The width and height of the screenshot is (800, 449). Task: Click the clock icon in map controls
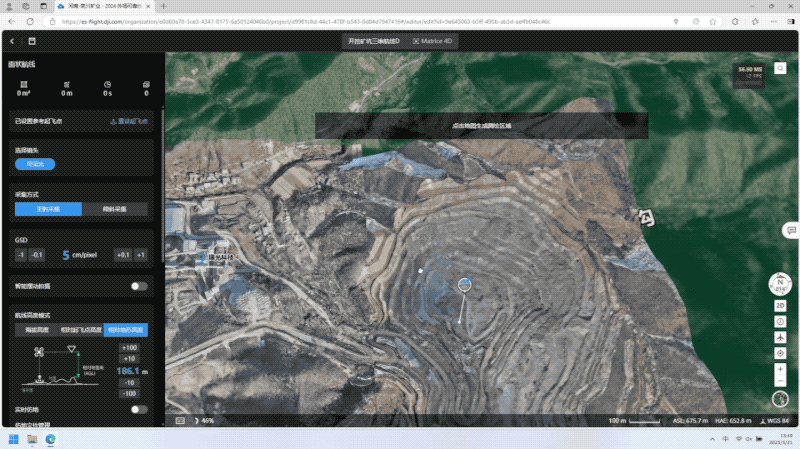coord(780,321)
